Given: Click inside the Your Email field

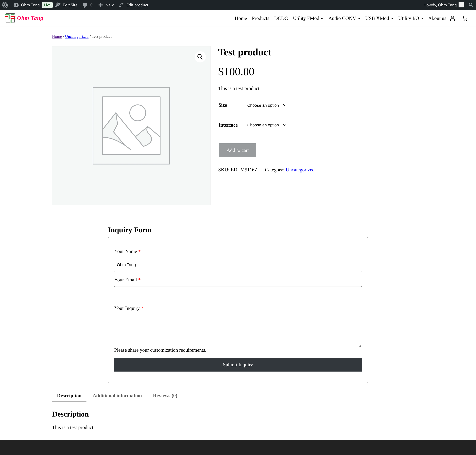Looking at the screenshot, I should pyautogui.click(x=238, y=293).
